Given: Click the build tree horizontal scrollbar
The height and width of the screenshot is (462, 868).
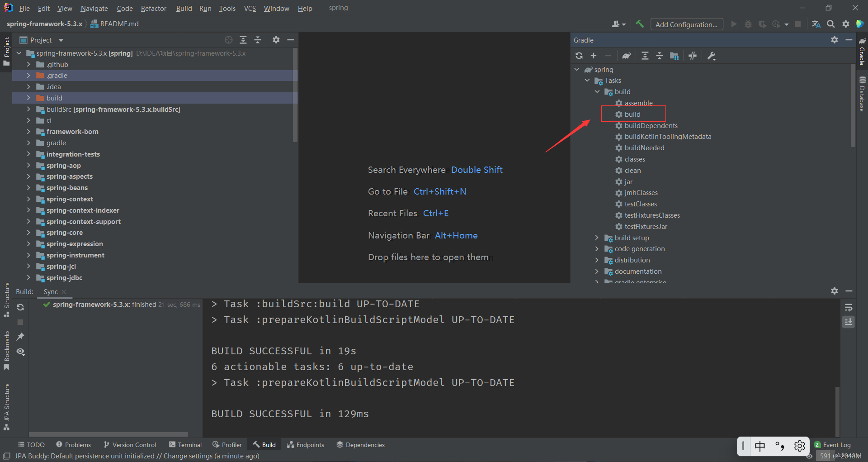Looking at the screenshot, I should [x=108, y=434].
